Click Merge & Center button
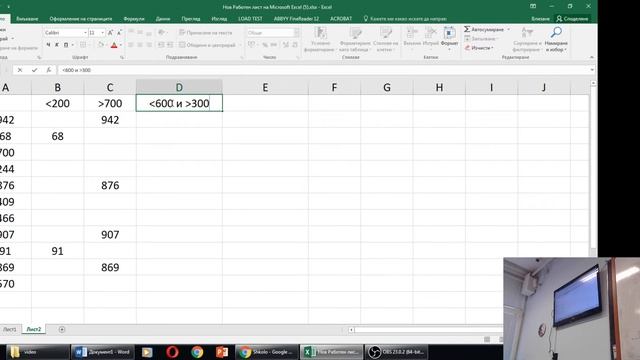Viewport: 640px width, 360px height. [207, 45]
